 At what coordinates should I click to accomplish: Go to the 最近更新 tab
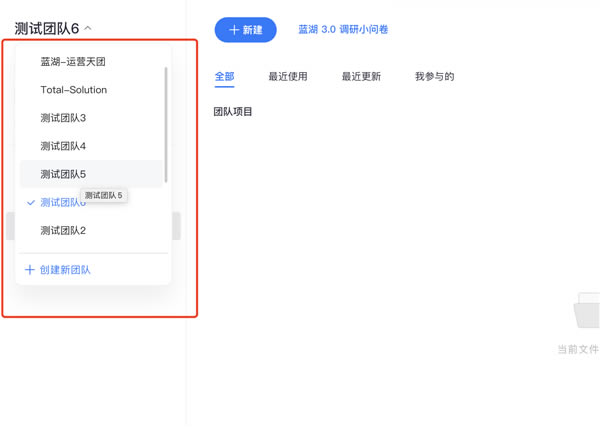(x=361, y=77)
